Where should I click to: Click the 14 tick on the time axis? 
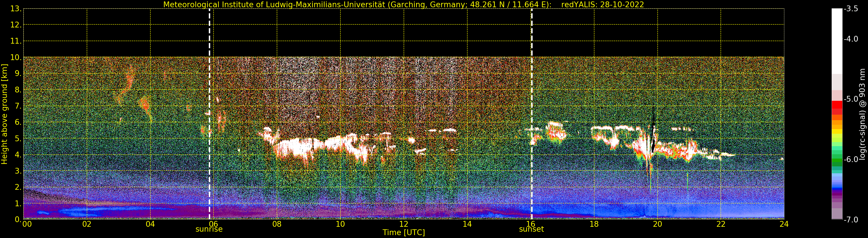[467, 224]
